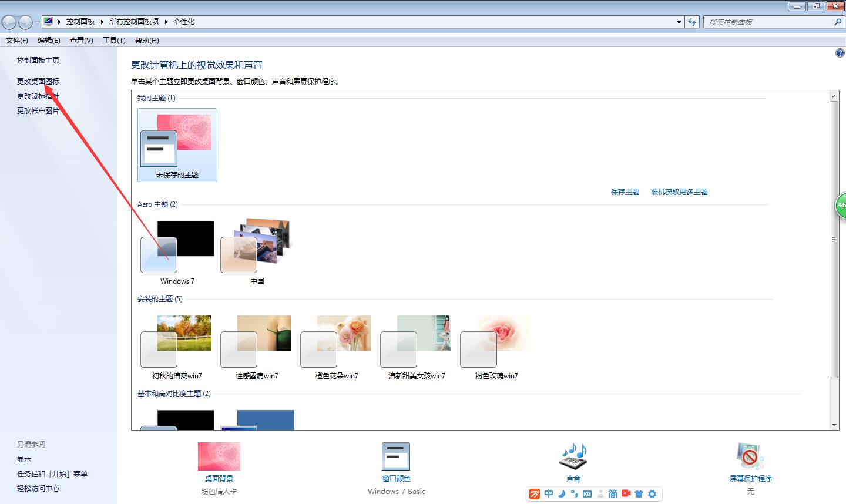Click the refresh button beside address bar
Image resolution: width=846 pixels, height=504 pixels.
coord(692,22)
